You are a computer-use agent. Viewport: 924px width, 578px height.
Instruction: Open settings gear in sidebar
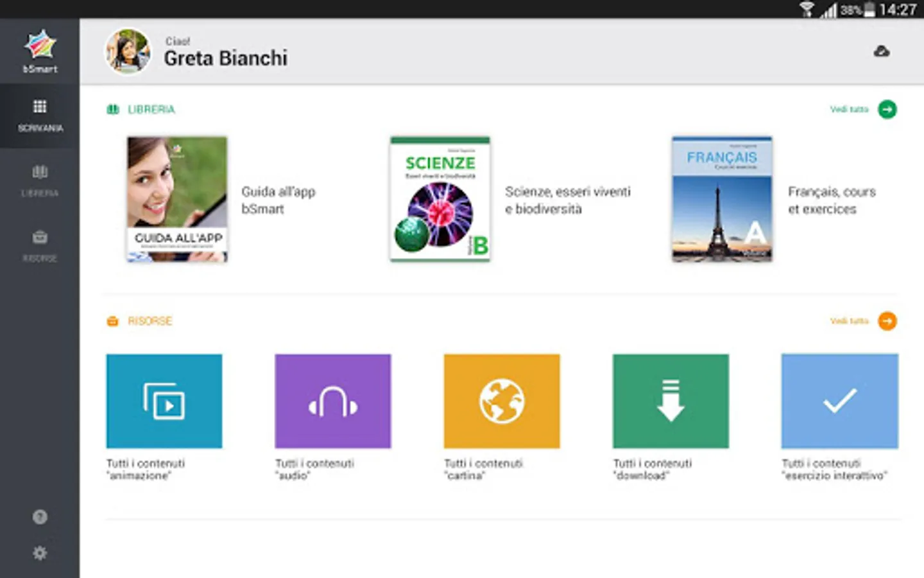point(40,553)
